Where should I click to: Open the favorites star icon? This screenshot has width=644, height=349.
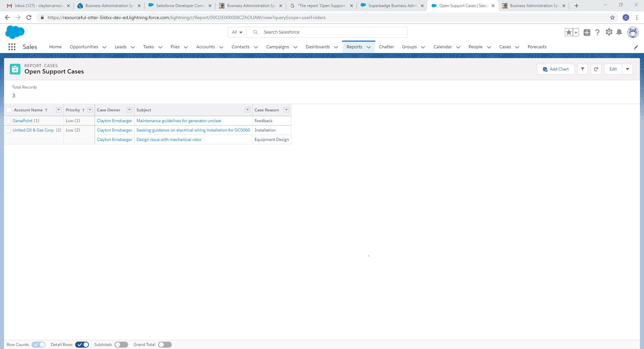pyautogui.click(x=569, y=32)
